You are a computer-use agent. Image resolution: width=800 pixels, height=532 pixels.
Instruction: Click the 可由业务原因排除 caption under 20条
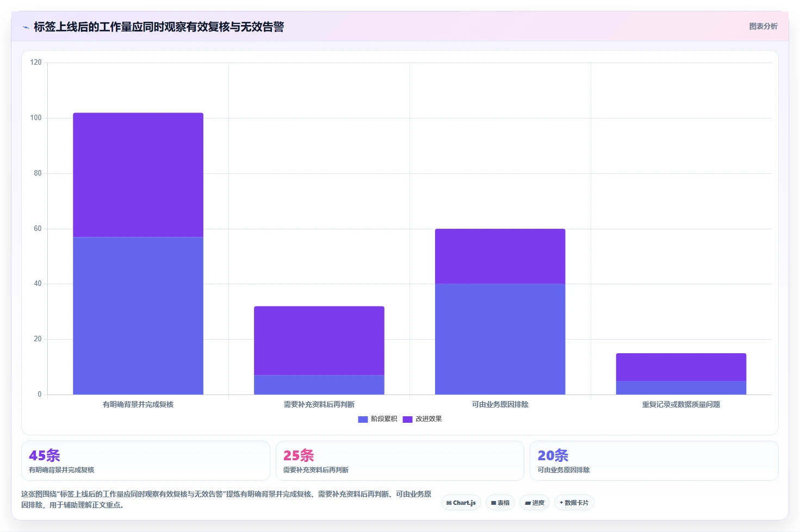coord(563,470)
